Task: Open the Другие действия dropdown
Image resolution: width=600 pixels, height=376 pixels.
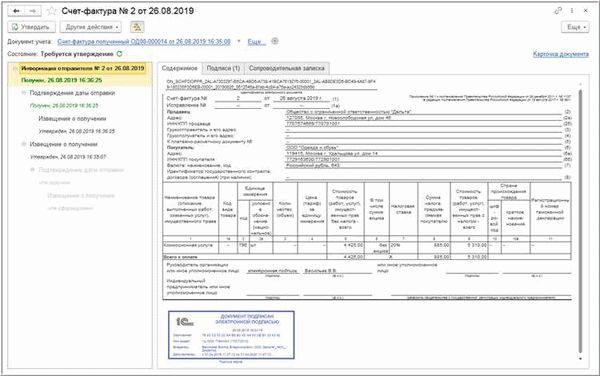Action: click(90, 27)
